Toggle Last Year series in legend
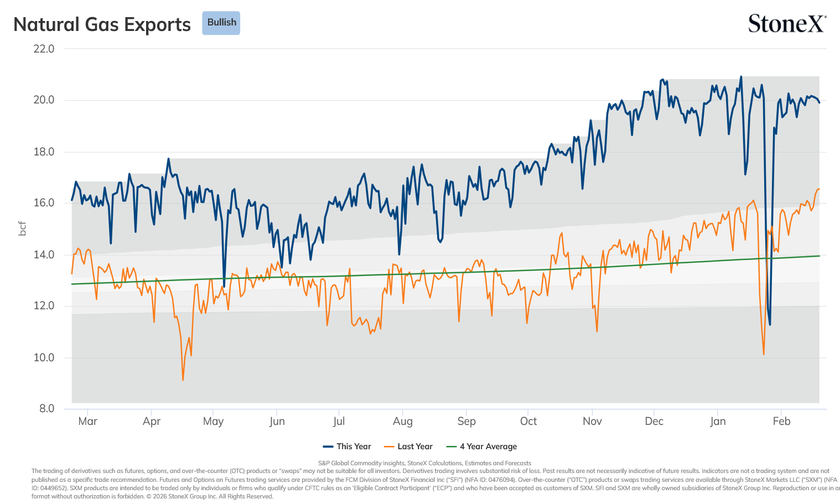The image size is (840, 504). point(408,446)
